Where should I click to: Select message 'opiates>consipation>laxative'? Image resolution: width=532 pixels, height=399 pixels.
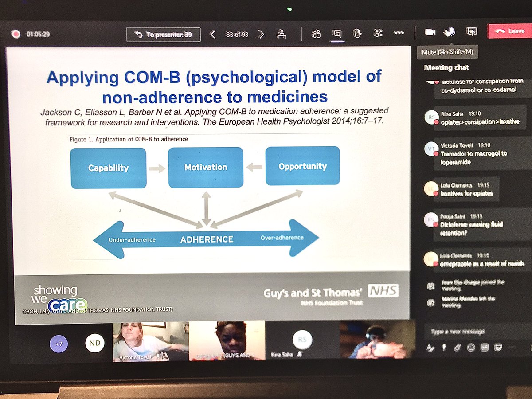click(x=480, y=121)
